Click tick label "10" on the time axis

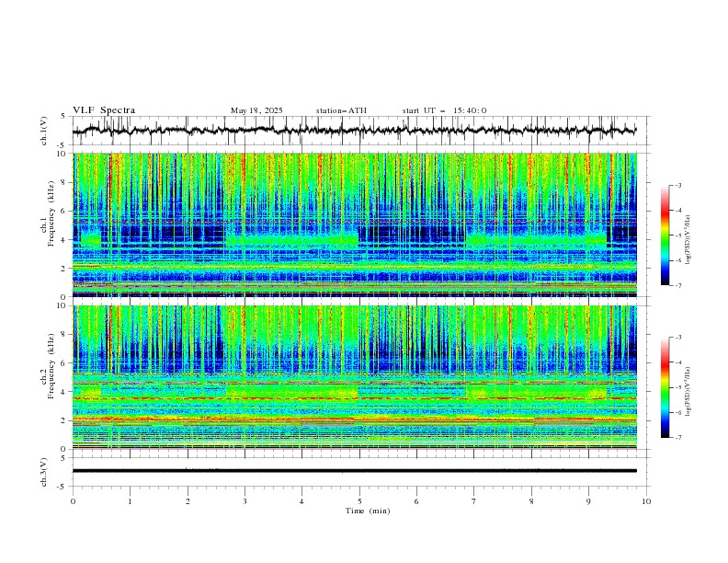[x=646, y=501]
